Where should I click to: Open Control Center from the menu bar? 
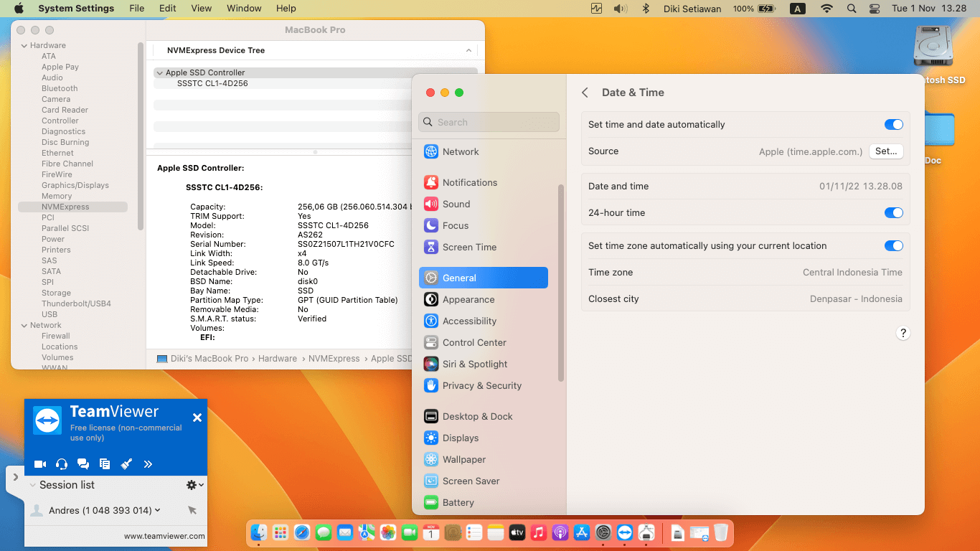pyautogui.click(x=874, y=9)
